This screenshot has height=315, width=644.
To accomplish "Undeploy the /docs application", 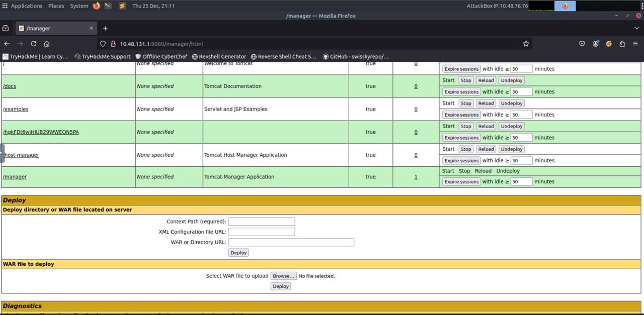I will tap(512, 80).
